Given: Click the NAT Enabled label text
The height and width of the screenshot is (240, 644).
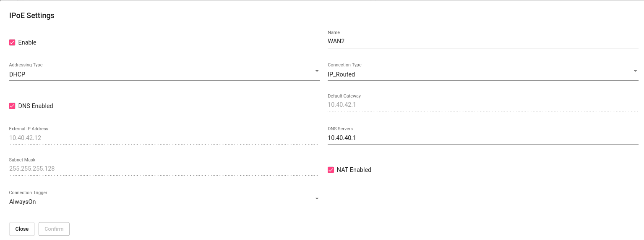Looking at the screenshot, I should [x=354, y=170].
